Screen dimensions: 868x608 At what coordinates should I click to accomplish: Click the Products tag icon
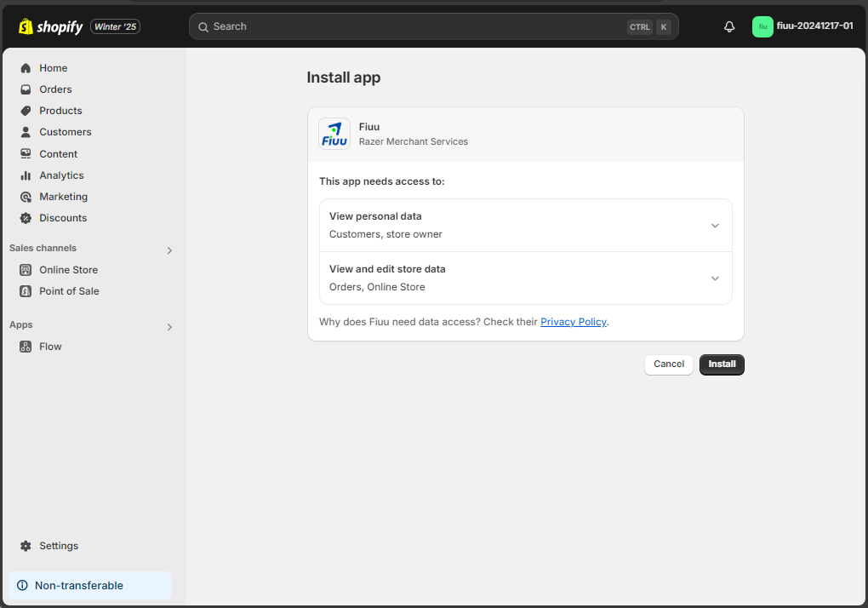click(26, 111)
